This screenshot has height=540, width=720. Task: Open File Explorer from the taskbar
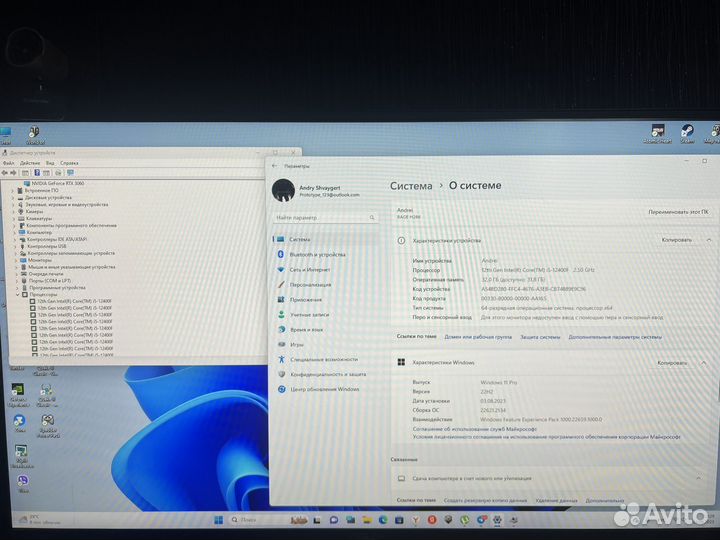tap(366, 520)
